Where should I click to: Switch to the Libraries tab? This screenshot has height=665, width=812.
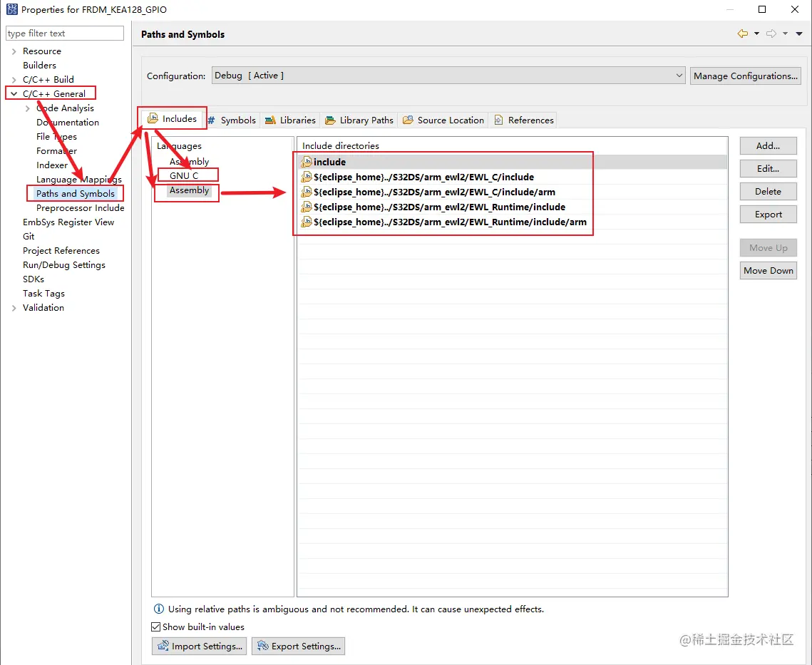click(291, 120)
